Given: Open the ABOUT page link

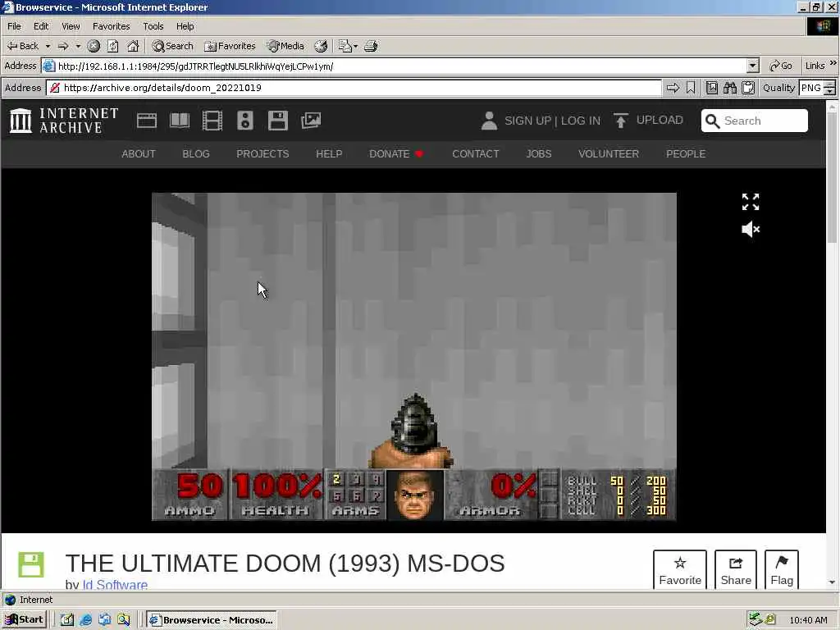Looking at the screenshot, I should (x=138, y=153).
